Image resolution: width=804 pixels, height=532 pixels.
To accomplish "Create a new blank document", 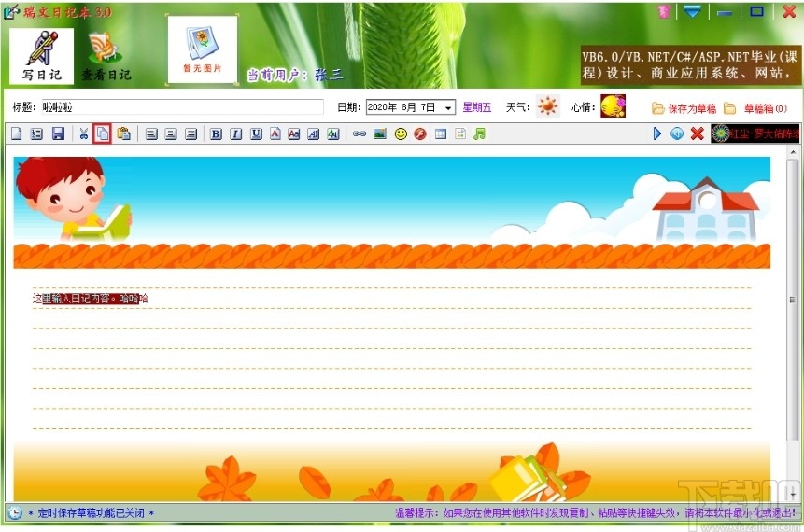I will (17, 133).
